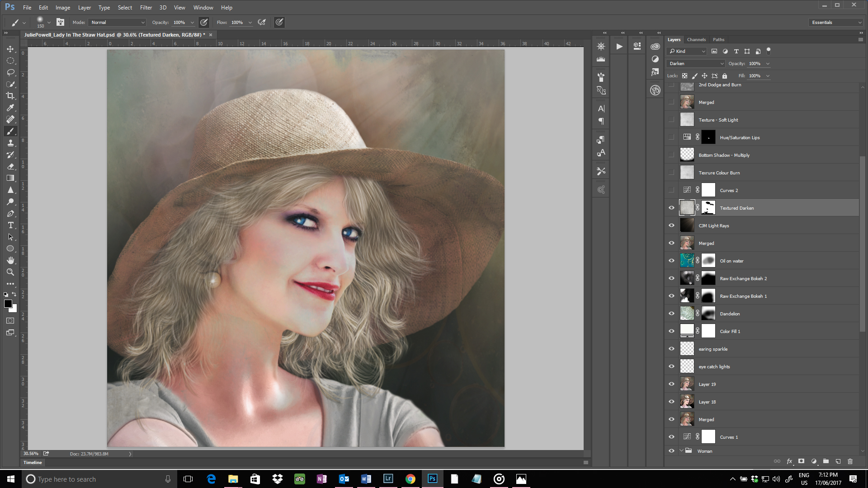Show the Curves 2 layer
Image resolution: width=868 pixels, height=488 pixels.
pos(671,190)
